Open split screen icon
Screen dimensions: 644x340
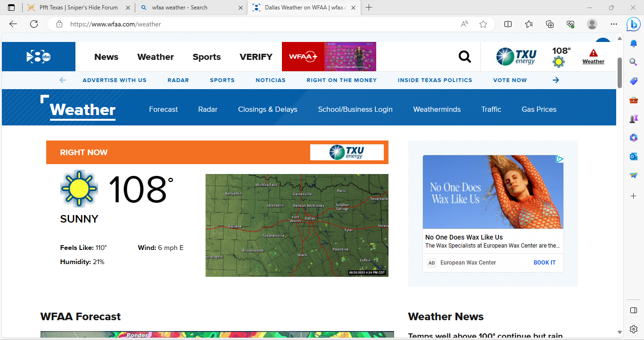coord(508,24)
